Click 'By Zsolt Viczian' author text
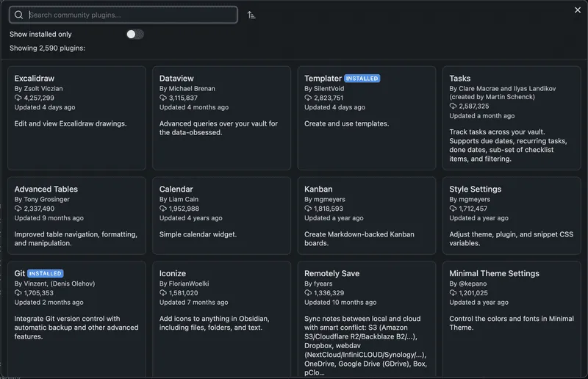588x379 pixels. (x=39, y=88)
